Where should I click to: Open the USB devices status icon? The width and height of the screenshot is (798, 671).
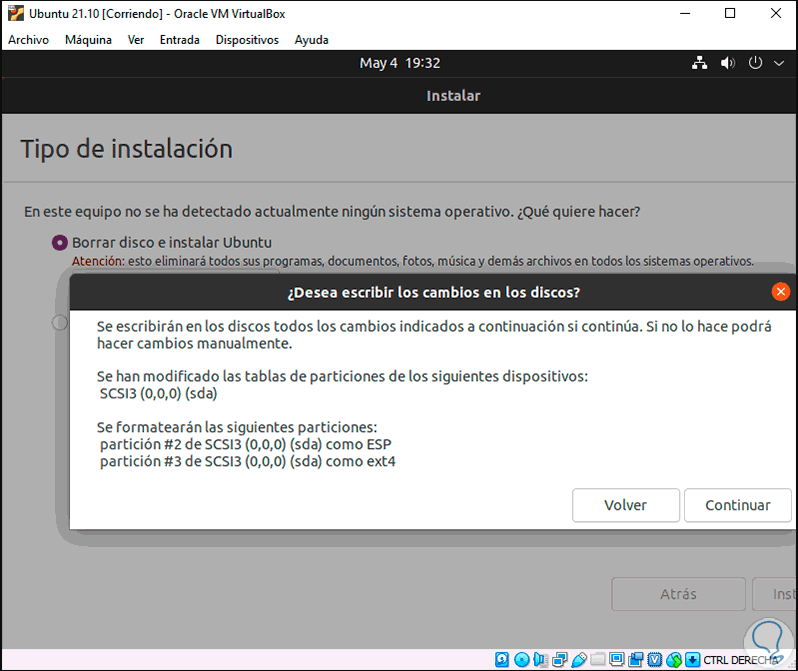[x=579, y=660]
